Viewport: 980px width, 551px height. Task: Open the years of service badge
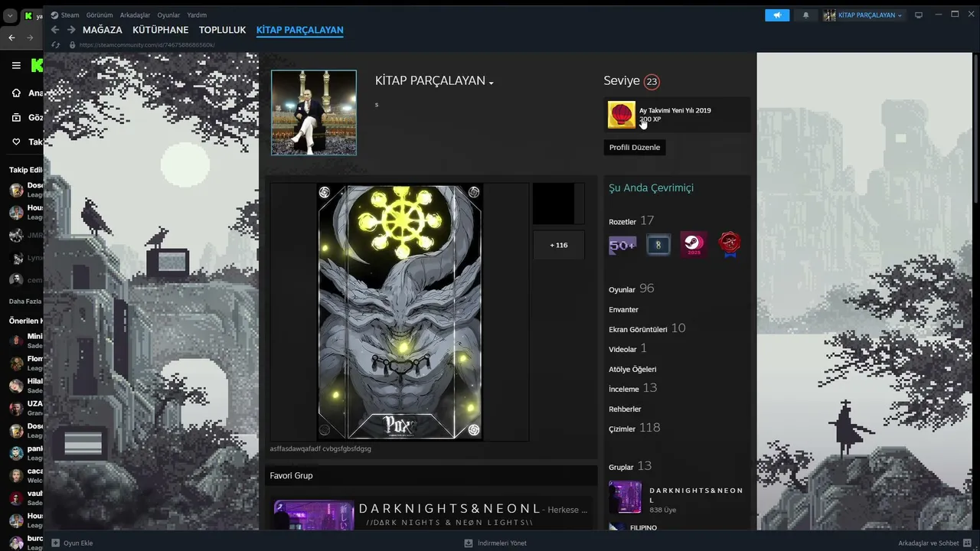pos(658,245)
